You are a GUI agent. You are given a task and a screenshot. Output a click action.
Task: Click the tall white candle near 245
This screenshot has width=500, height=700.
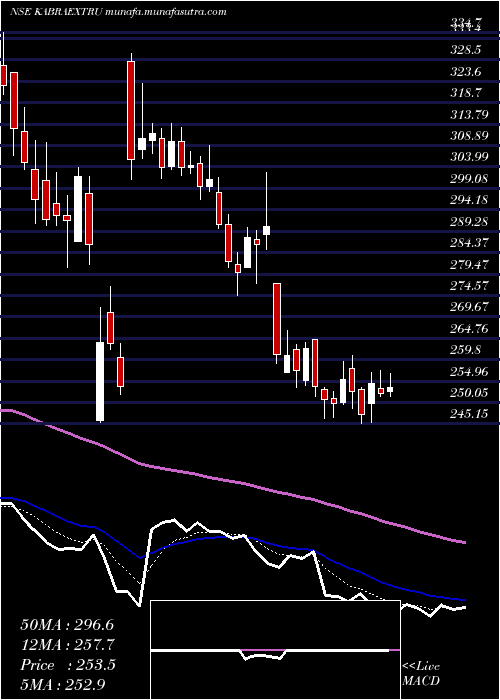coord(100,381)
